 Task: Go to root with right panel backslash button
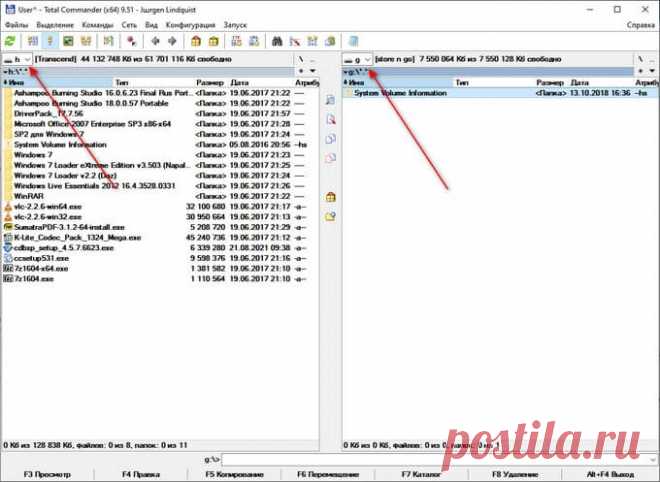[x=641, y=59]
